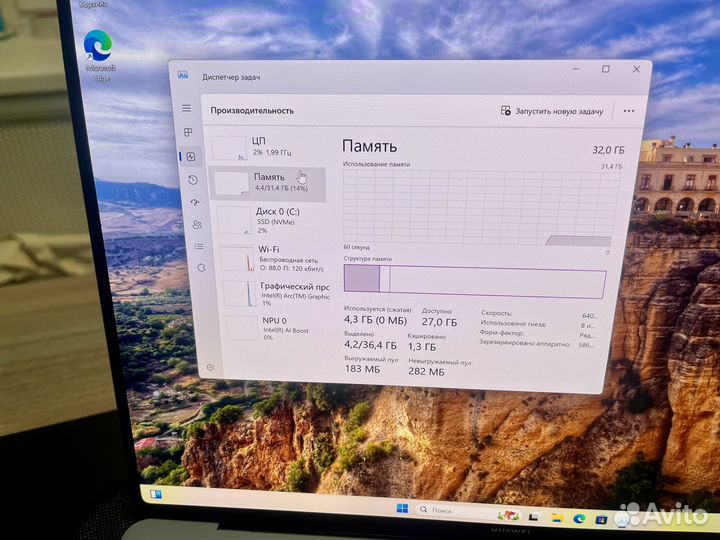
Task: Maximize the Task Manager window
Action: [606, 69]
